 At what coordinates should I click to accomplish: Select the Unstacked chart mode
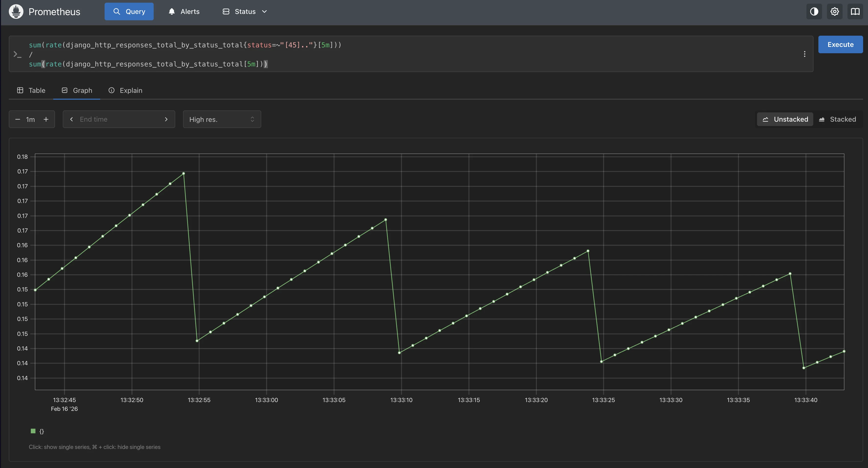[x=785, y=119]
